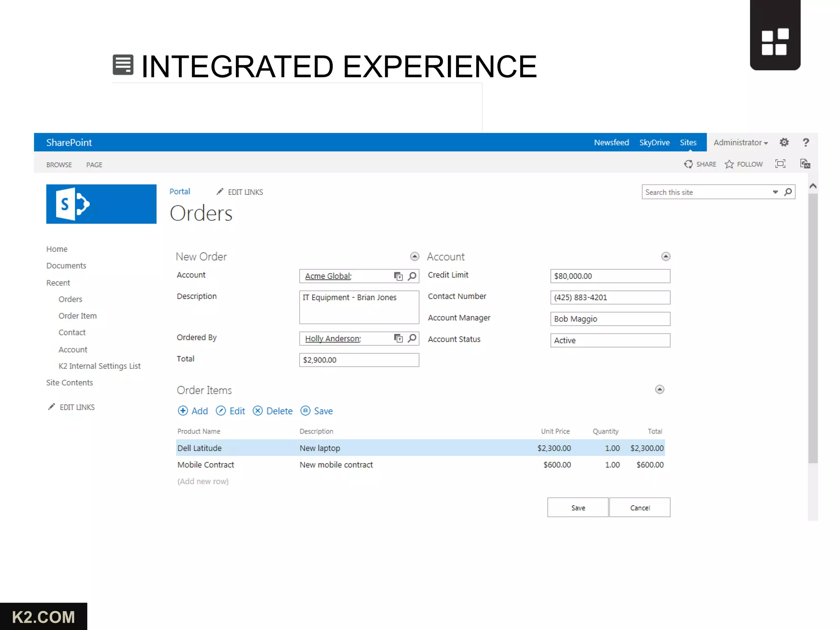Image resolution: width=840 pixels, height=630 pixels.
Task: Click the Acme Global account link
Action: tap(328, 276)
